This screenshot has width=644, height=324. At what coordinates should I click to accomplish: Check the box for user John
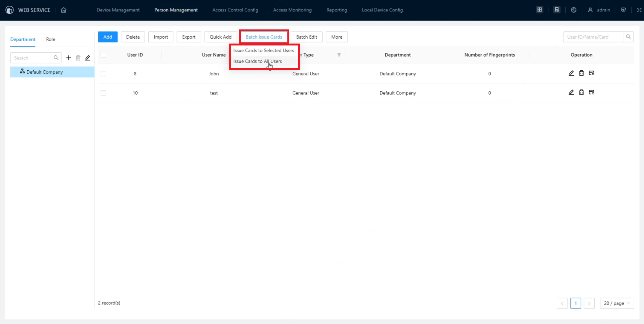103,74
